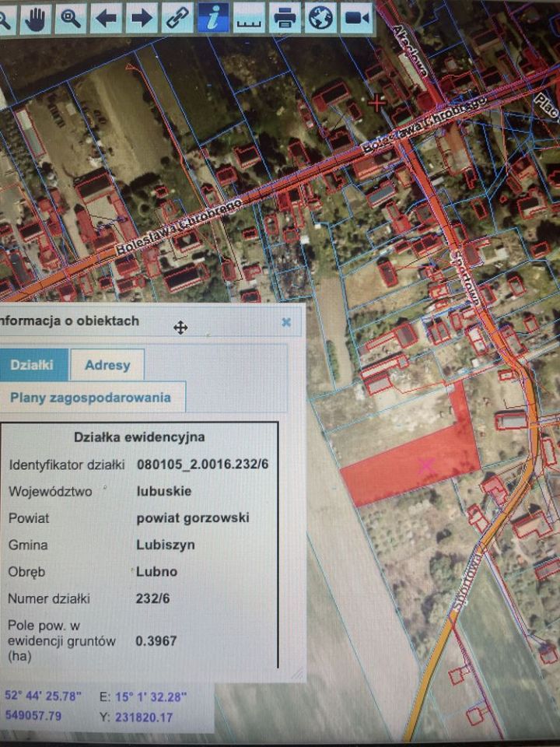Click the Y value 231820.17
Viewport: 560px width, 747px height.
click(x=143, y=717)
